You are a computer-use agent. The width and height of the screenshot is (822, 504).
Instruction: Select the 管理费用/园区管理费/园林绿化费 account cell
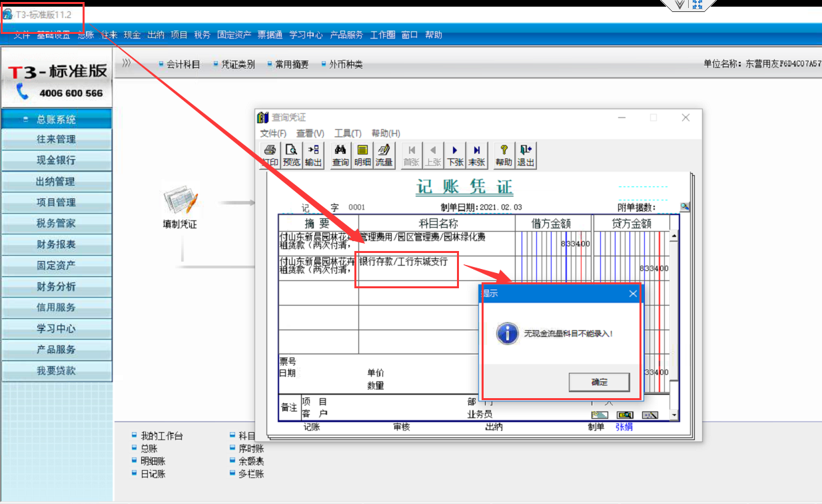pyautogui.click(x=436, y=244)
